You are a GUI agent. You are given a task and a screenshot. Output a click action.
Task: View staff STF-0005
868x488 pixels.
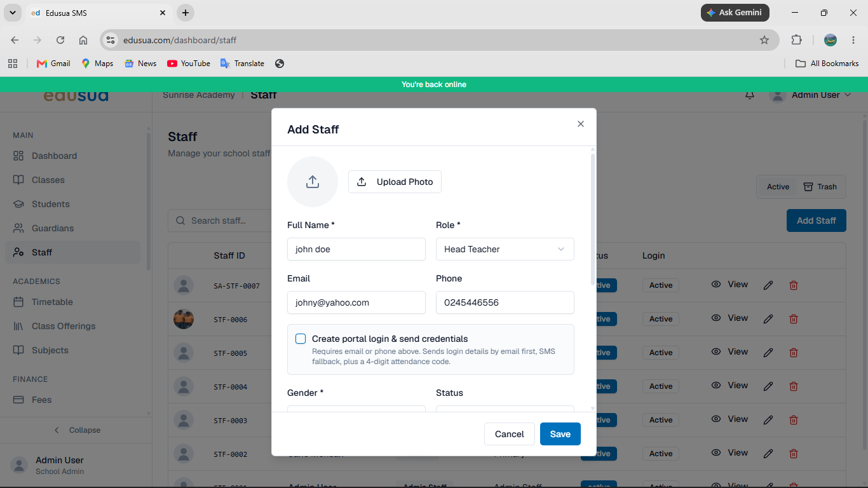tap(729, 351)
